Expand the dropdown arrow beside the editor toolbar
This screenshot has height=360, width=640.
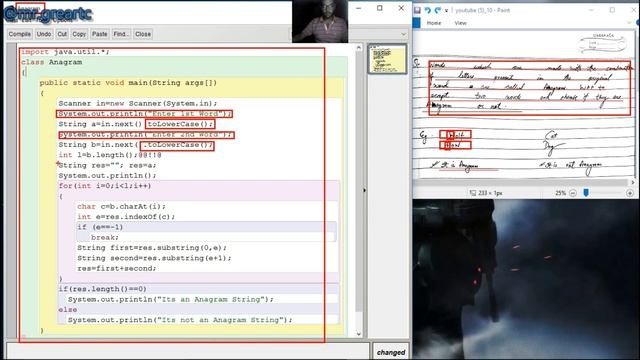(x=404, y=34)
